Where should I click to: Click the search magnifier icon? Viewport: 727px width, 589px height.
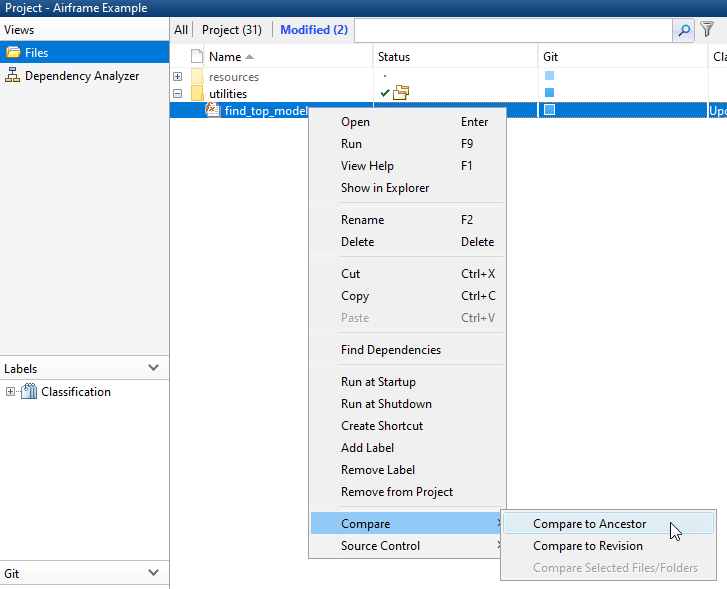684,30
